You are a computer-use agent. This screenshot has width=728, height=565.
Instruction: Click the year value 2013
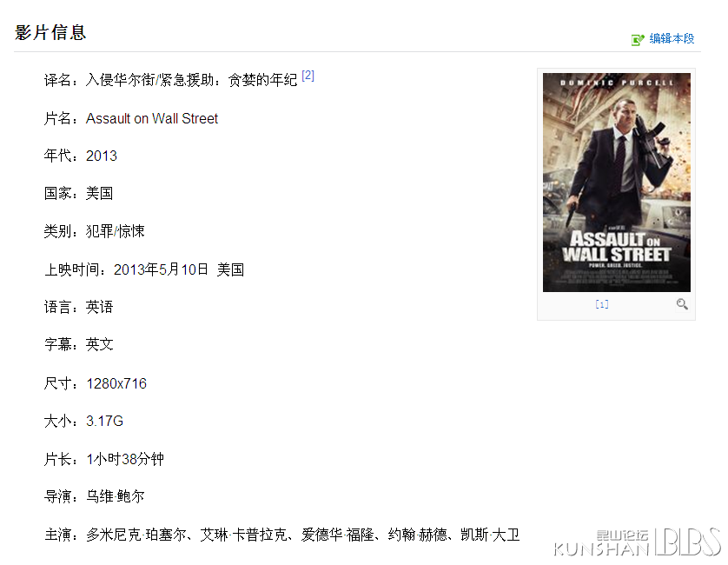tap(102, 156)
